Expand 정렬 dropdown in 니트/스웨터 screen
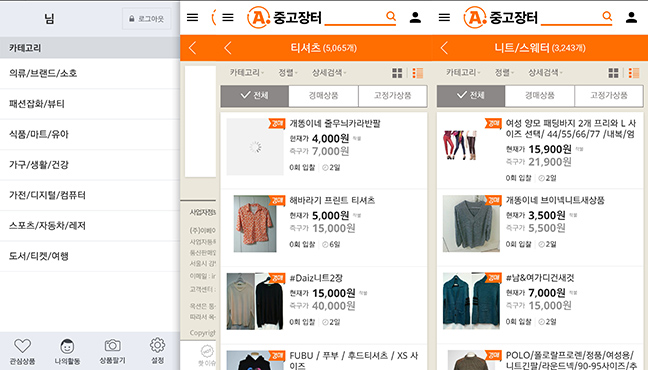Image resolution: width=648 pixels, height=370 pixels. click(504, 73)
